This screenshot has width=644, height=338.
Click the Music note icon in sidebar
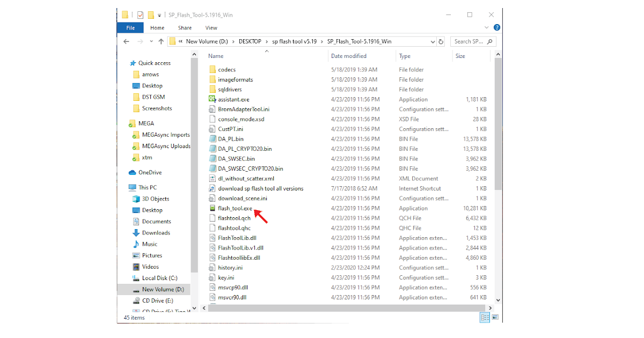136,244
